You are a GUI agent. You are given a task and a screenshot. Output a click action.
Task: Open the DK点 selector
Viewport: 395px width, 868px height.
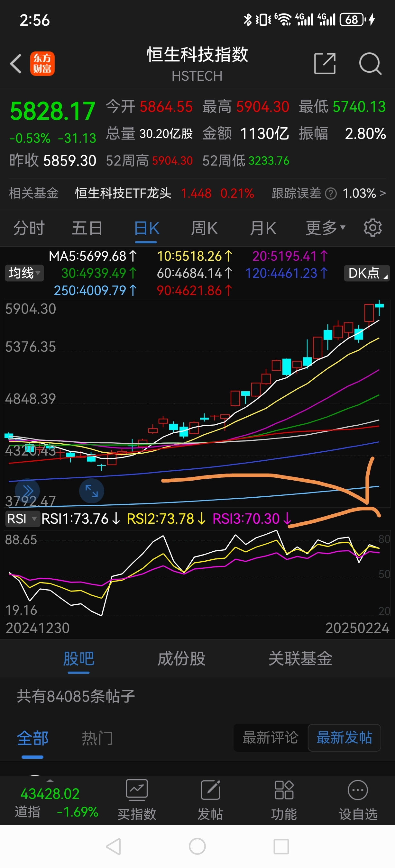pyautogui.click(x=367, y=273)
